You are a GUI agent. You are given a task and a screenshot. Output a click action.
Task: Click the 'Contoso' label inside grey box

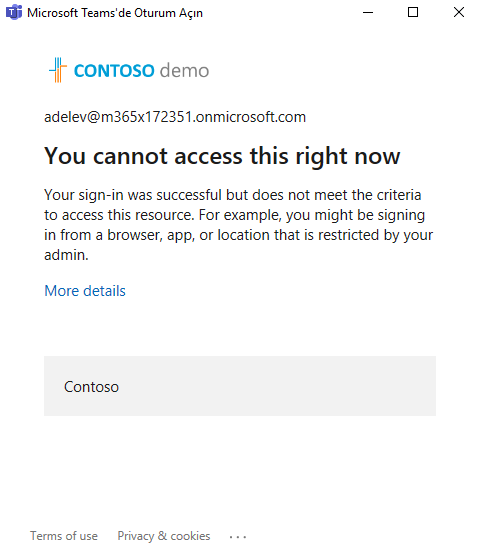pos(91,387)
